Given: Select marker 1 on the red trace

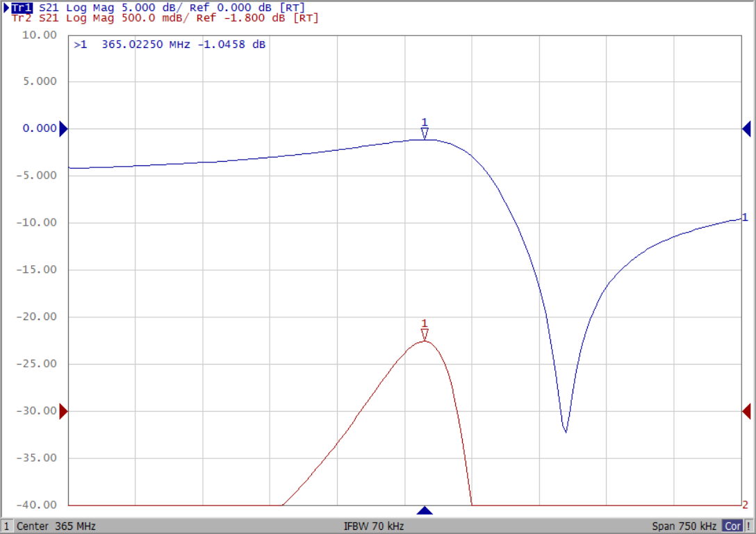Looking at the screenshot, I should point(425,330).
